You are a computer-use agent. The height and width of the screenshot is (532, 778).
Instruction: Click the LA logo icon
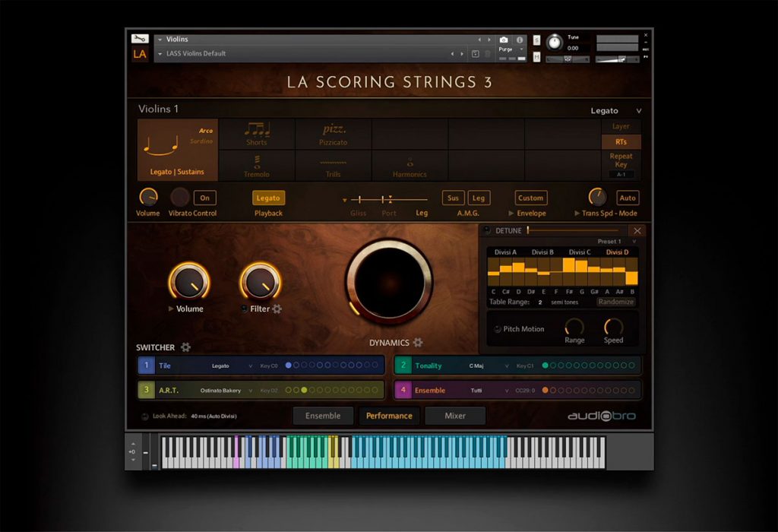click(140, 54)
